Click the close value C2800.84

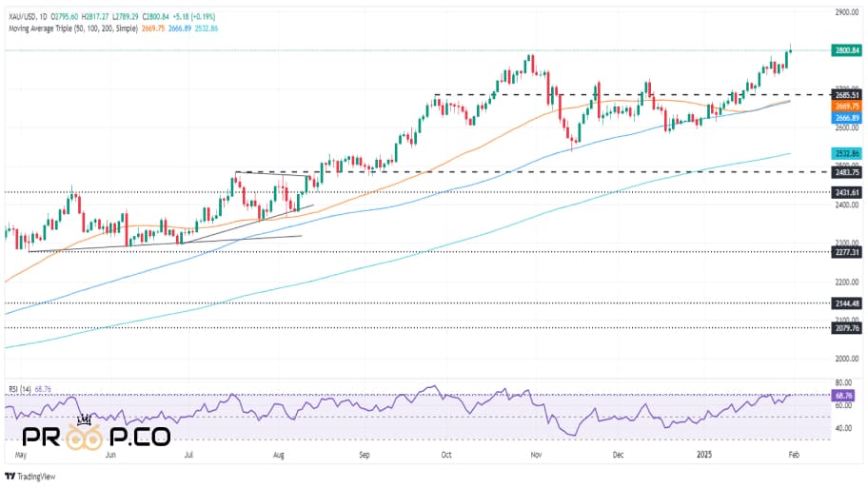coord(155,17)
